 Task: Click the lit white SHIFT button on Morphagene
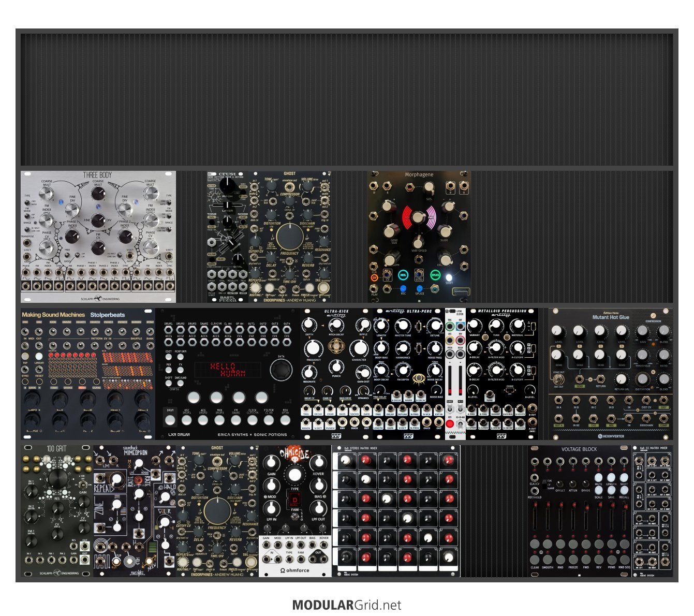pyautogui.click(x=449, y=277)
